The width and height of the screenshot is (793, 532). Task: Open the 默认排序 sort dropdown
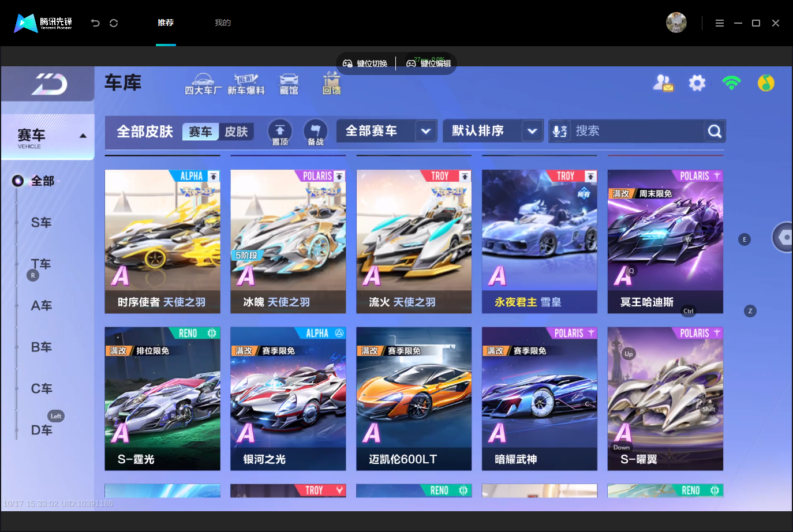(493, 131)
